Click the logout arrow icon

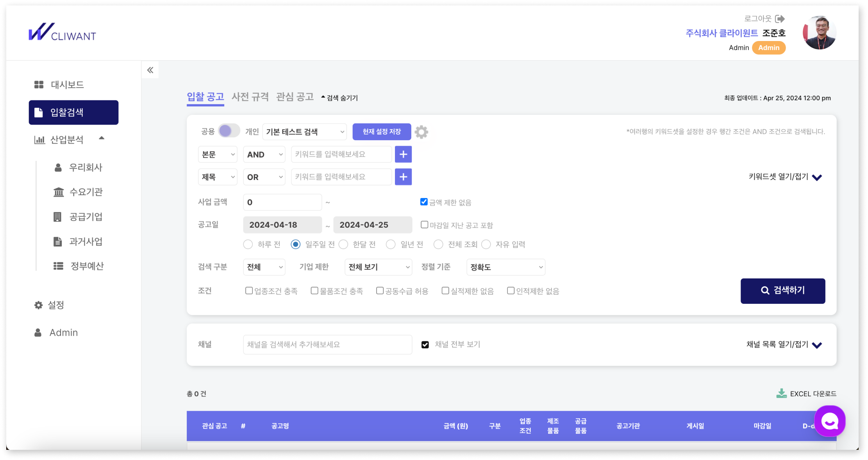(x=780, y=19)
